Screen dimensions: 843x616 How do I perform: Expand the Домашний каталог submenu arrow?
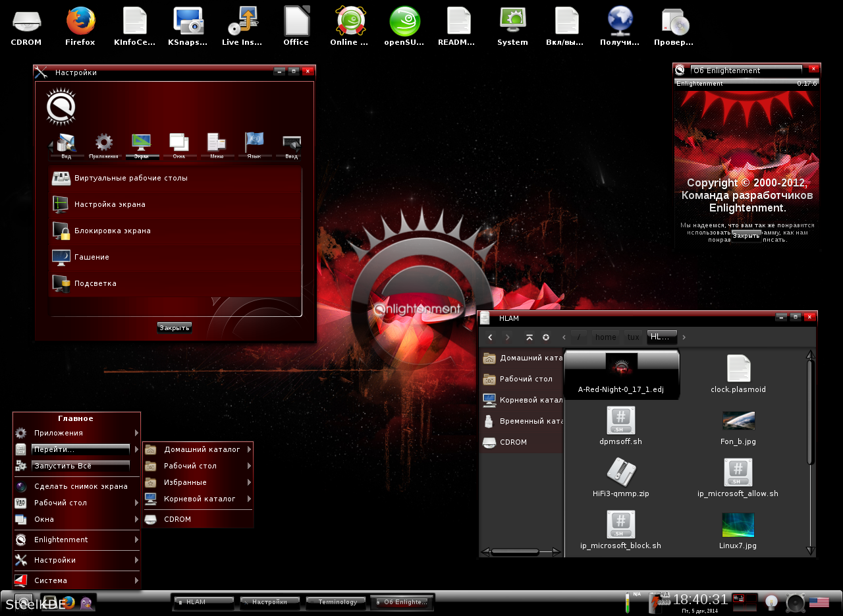(250, 449)
